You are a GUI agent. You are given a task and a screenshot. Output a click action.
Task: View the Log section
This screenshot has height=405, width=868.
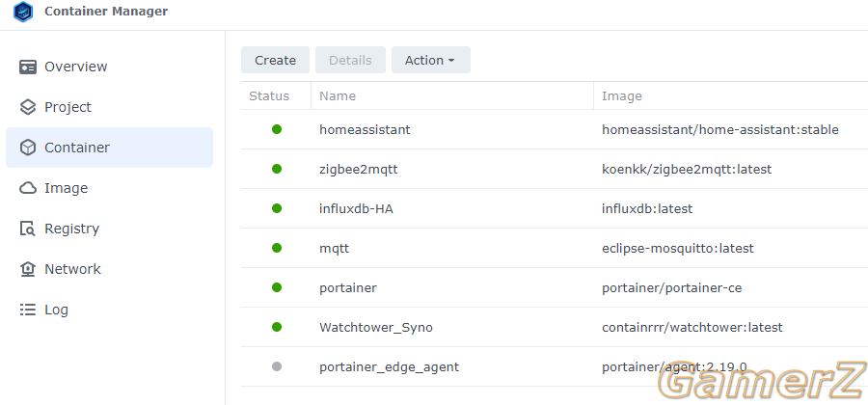coord(109,310)
